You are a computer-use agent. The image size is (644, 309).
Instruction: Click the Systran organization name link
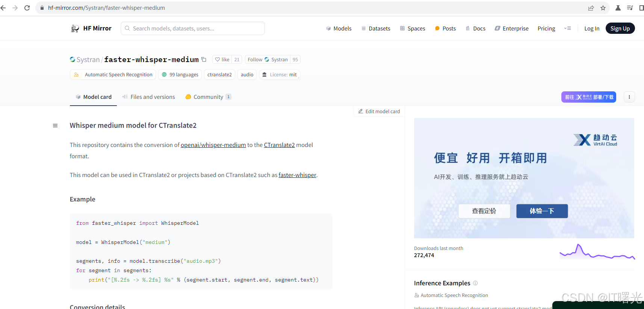click(x=88, y=60)
